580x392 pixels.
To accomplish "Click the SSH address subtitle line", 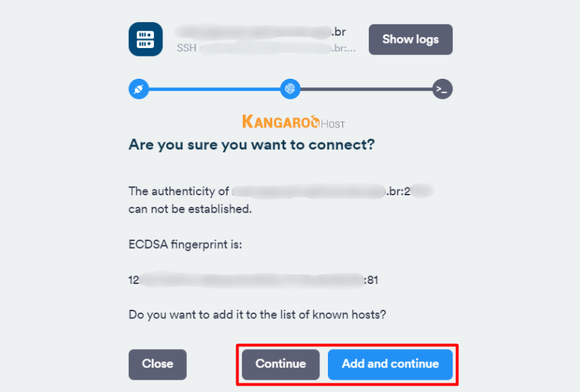I will [x=266, y=49].
